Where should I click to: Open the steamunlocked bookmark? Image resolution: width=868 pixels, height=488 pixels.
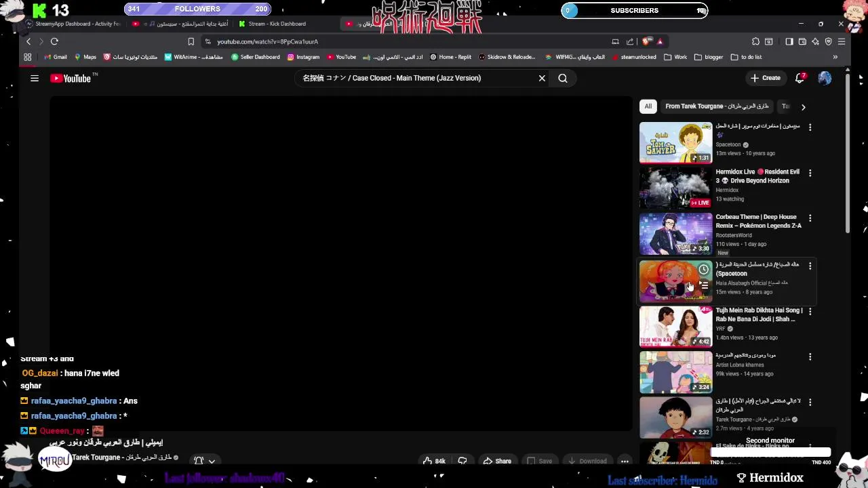click(x=633, y=57)
